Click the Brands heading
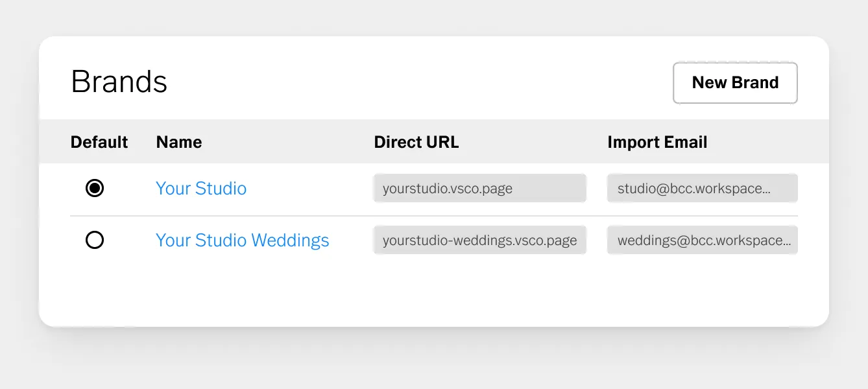This screenshot has width=868, height=389. (119, 82)
